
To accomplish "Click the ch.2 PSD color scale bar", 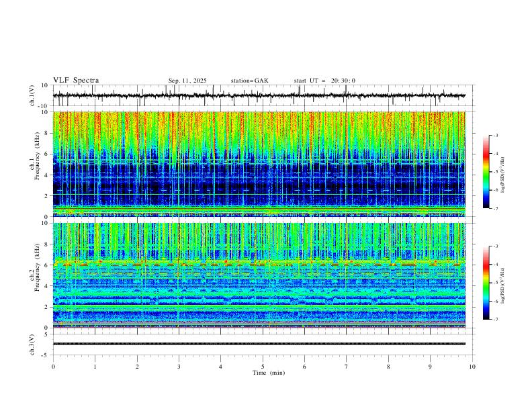I will pos(486,283).
